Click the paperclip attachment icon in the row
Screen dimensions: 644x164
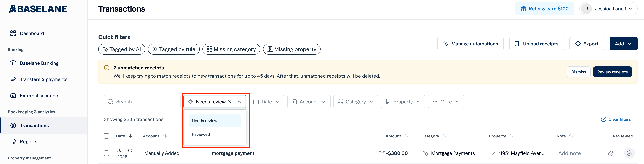tap(611, 153)
